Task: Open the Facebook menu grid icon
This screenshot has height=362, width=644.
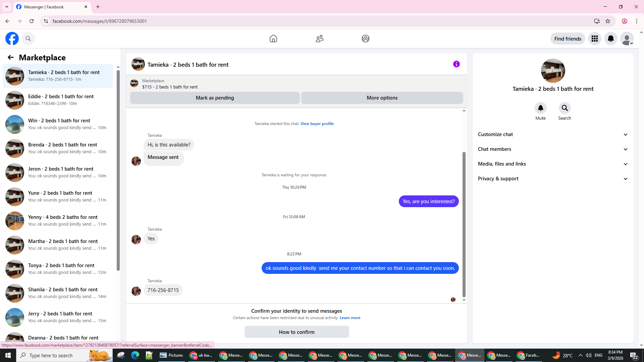Action: coord(595,39)
